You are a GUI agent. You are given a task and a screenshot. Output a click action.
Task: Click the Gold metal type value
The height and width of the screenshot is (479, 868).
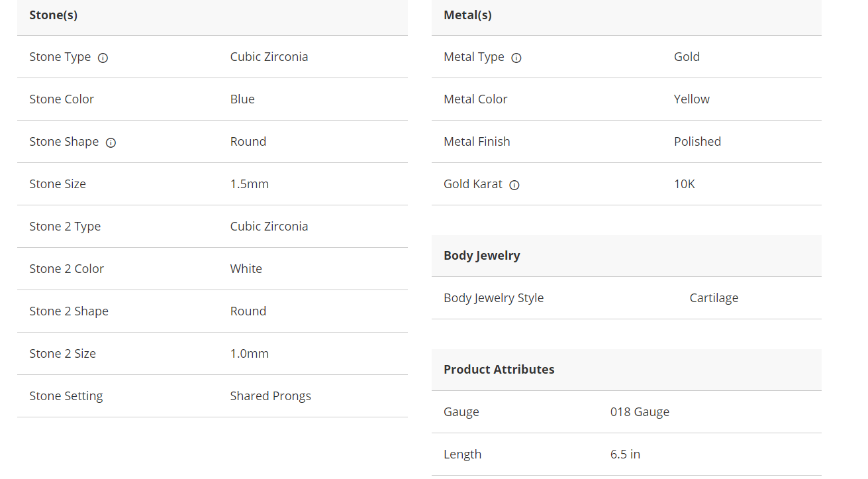pos(687,57)
